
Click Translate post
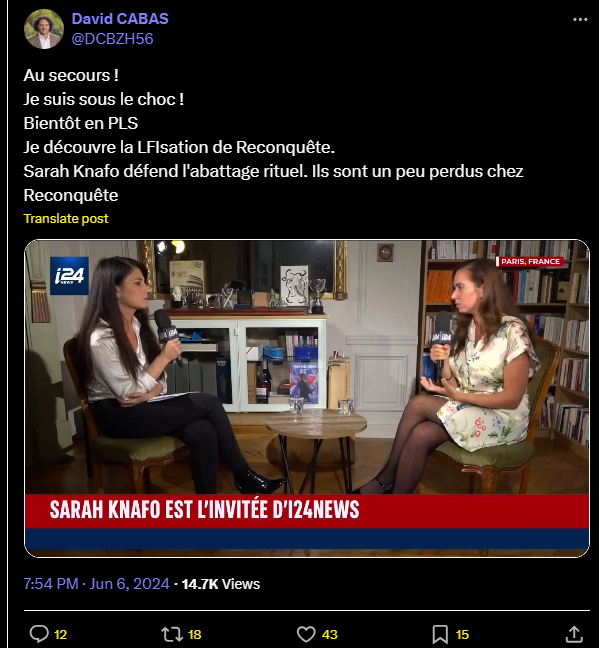click(66, 219)
